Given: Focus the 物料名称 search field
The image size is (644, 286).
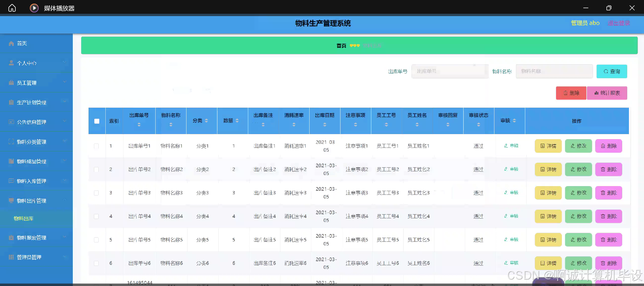Looking at the screenshot, I should click(x=554, y=71).
